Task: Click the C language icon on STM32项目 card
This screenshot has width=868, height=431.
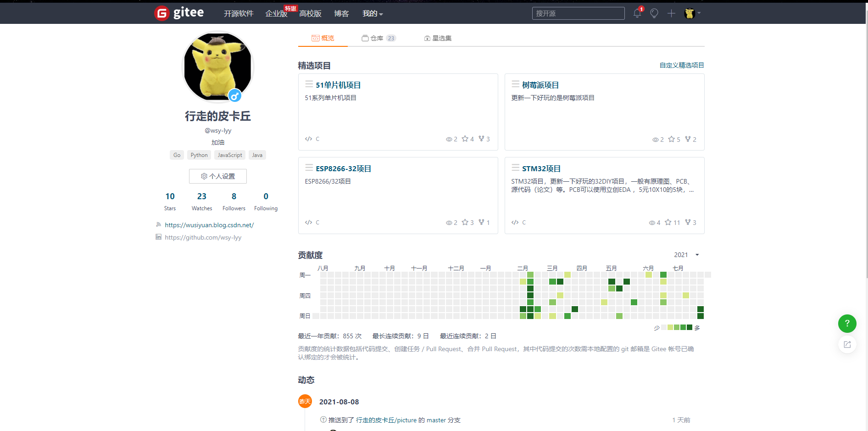Action: click(514, 222)
